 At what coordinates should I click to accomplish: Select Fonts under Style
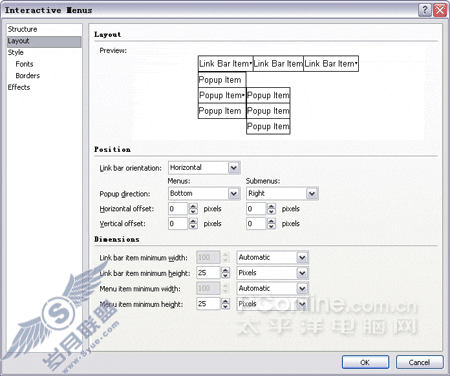pyautogui.click(x=24, y=64)
